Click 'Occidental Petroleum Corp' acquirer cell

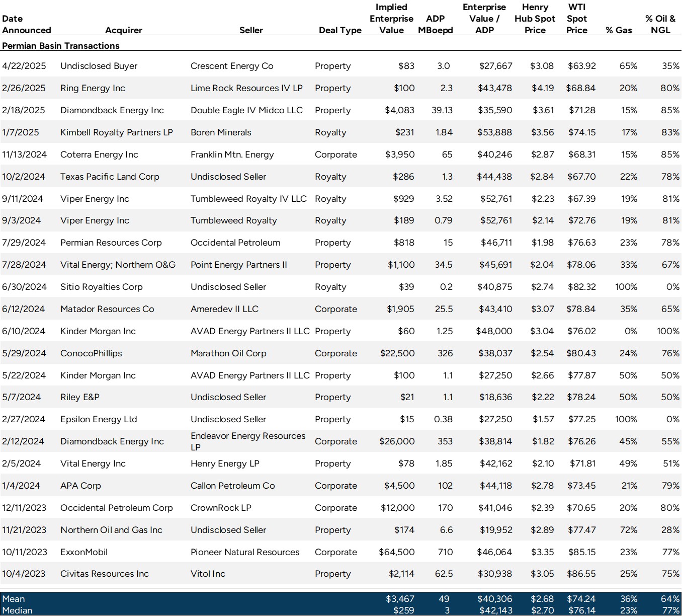coord(117,508)
